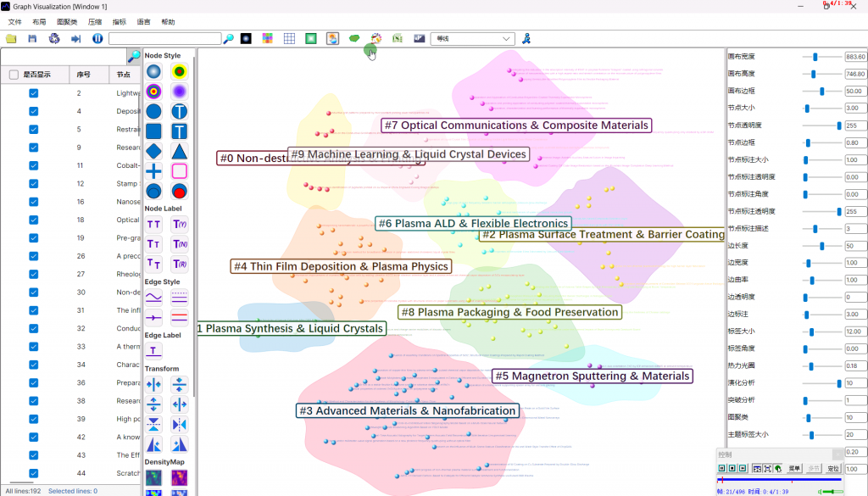Click the toolbar search text field
The height and width of the screenshot is (496, 868).
coord(164,39)
